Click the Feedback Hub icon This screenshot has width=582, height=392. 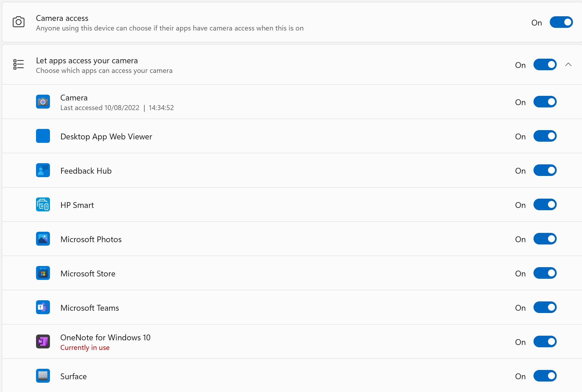(x=43, y=170)
